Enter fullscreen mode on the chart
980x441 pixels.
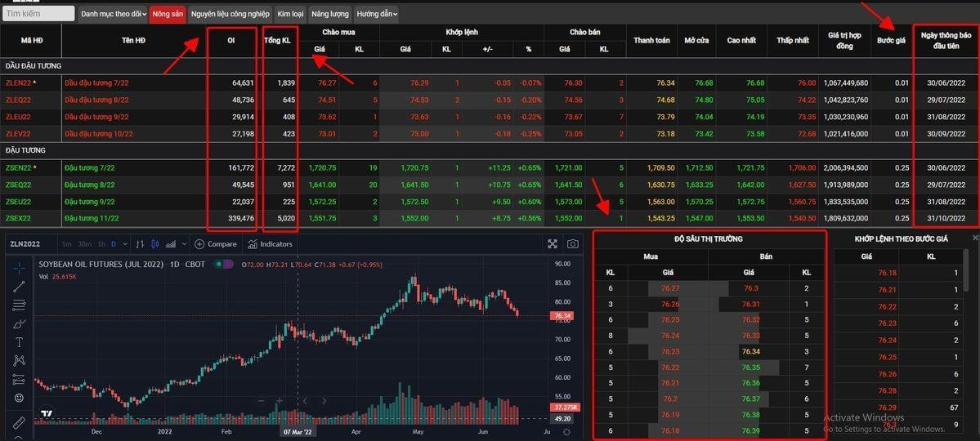pos(553,244)
